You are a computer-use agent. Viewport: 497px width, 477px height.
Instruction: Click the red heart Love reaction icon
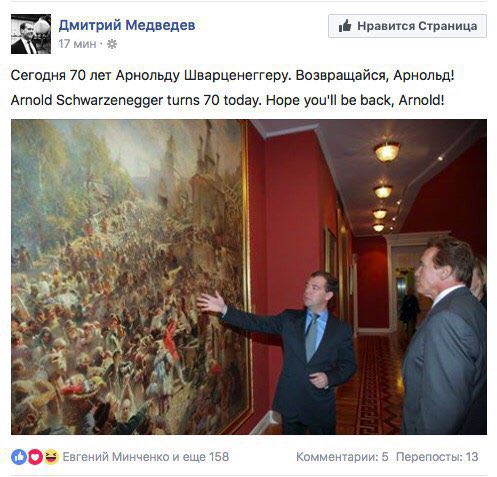35,457
